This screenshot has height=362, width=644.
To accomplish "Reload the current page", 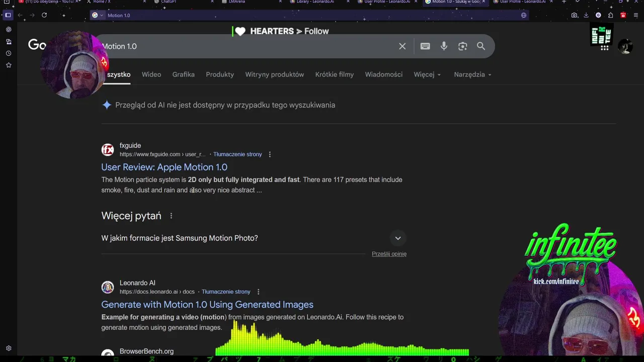I will click(44, 15).
